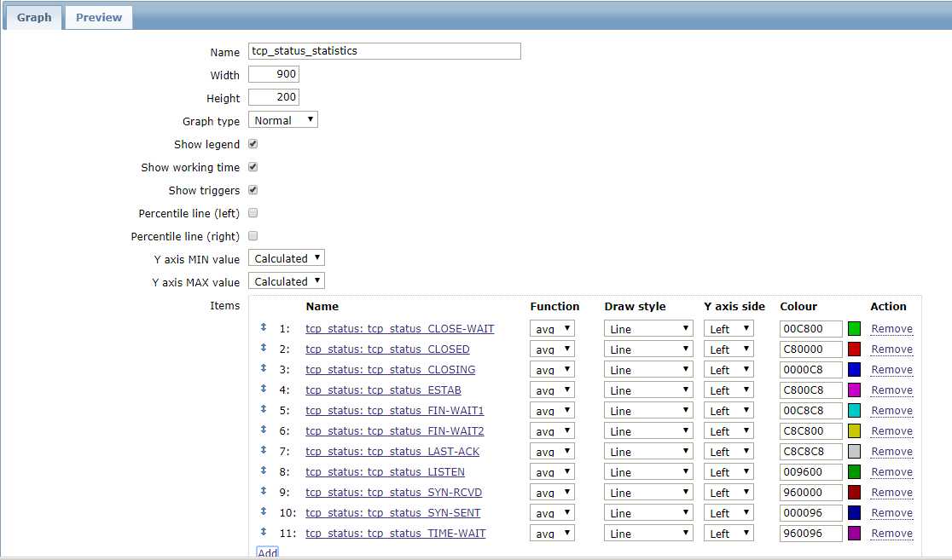Pick colour via grey swatch for LAST-ACK
The width and height of the screenshot is (952, 560).
(x=854, y=452)
